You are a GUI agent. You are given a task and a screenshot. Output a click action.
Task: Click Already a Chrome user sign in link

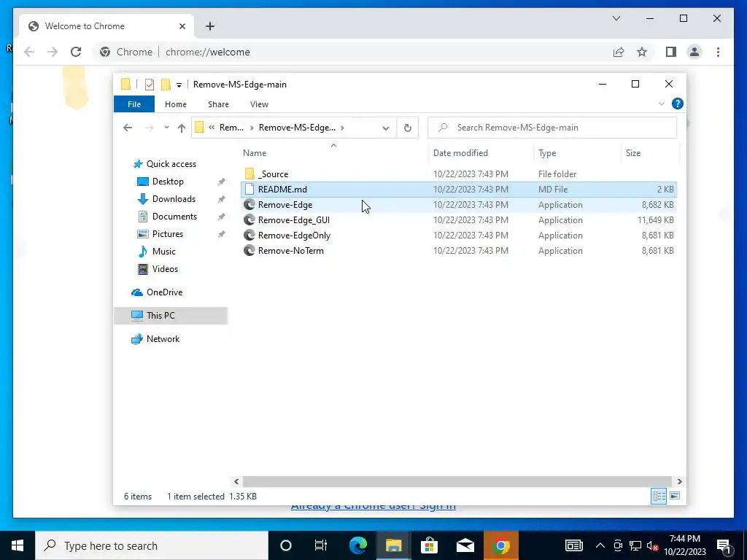tap(373, 507)
